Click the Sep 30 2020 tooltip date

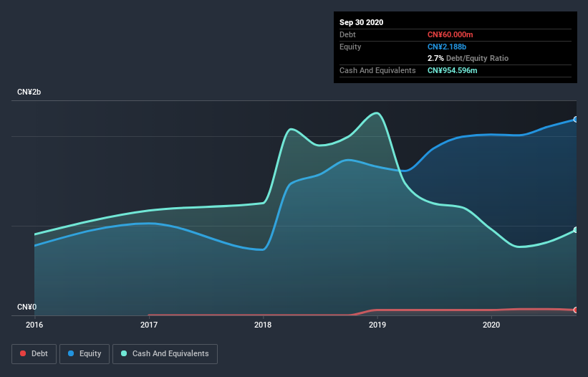361,22
